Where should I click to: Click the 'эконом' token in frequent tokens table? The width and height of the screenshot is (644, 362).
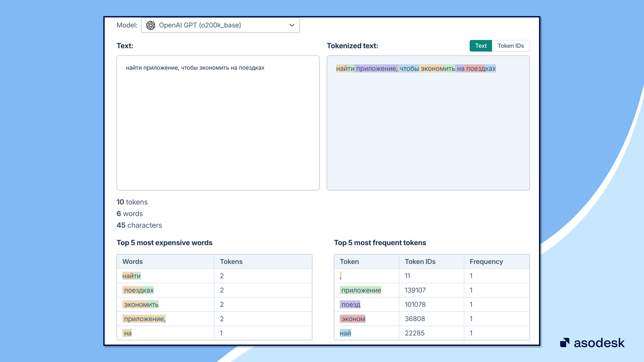click(x=353, y=319)
